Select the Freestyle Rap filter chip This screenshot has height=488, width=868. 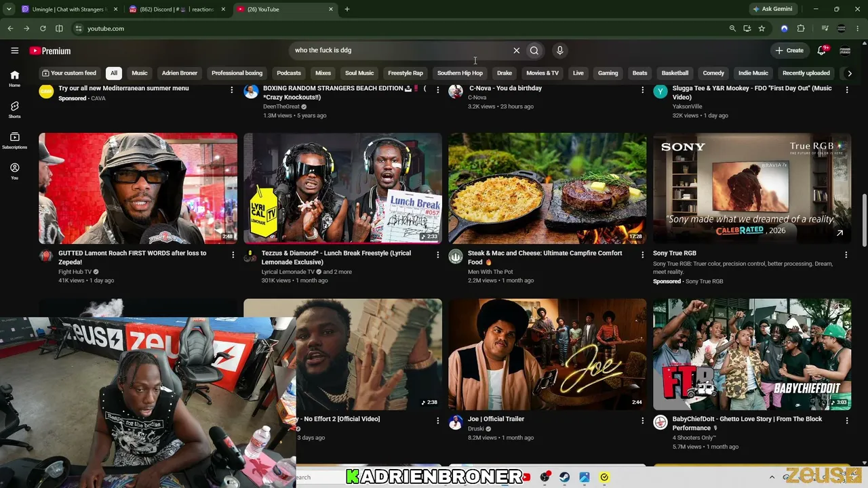tap(406, 73)
